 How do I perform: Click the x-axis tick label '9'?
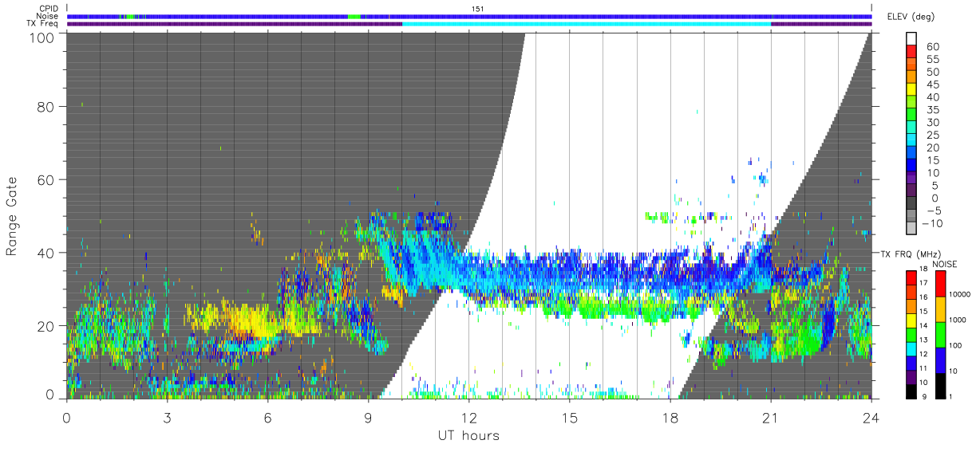368,417
